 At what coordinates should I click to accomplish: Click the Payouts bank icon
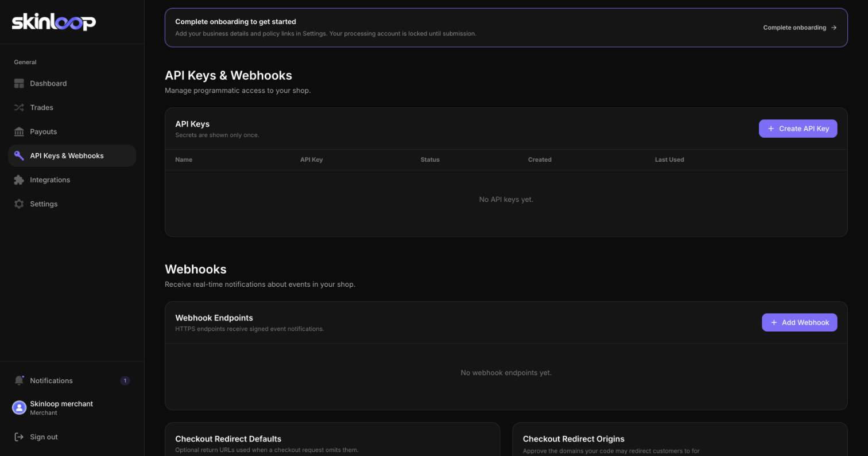pos(19,132)
